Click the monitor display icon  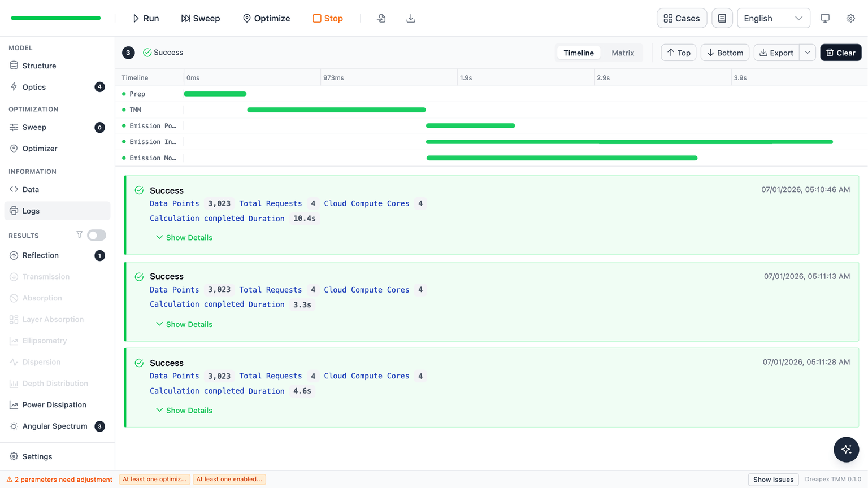(x=825, y=18)
